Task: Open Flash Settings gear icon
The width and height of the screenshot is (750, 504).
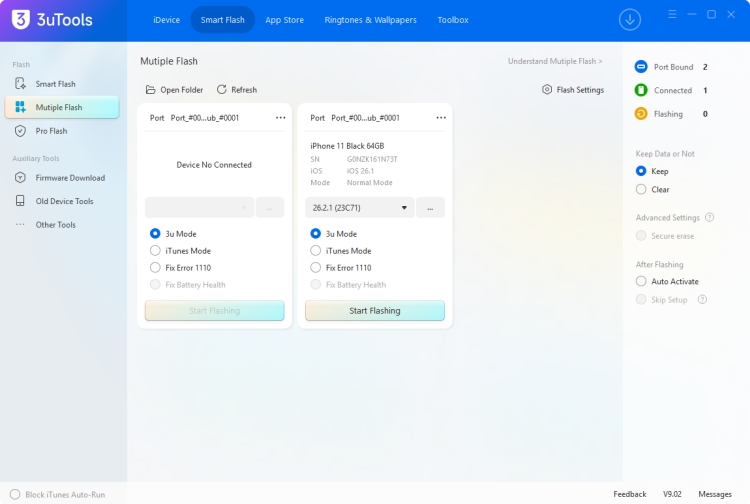Action: coord(547,90)
